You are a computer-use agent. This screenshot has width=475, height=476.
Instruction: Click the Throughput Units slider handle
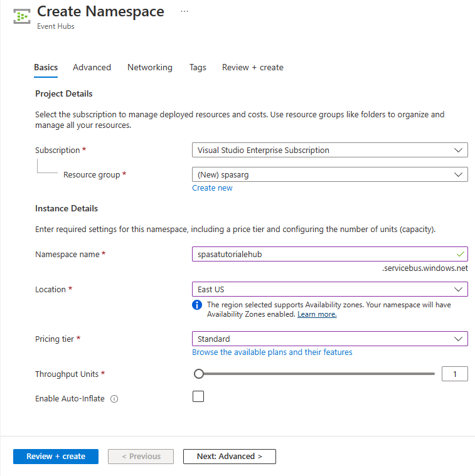click(x=199, y=374)
